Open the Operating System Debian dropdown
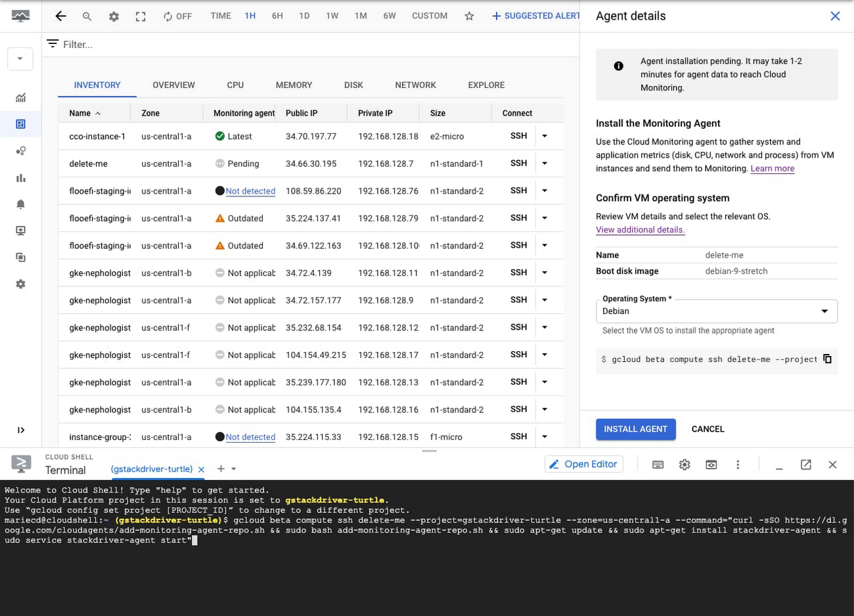 pyautogui.click(x=717, y=311)
